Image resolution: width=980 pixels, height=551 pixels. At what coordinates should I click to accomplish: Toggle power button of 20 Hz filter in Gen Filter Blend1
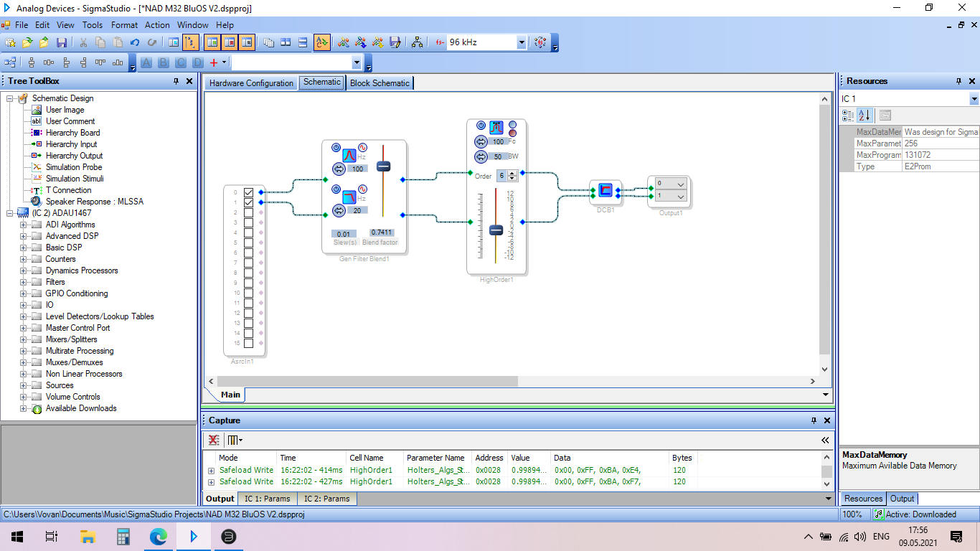coord(336,189)
